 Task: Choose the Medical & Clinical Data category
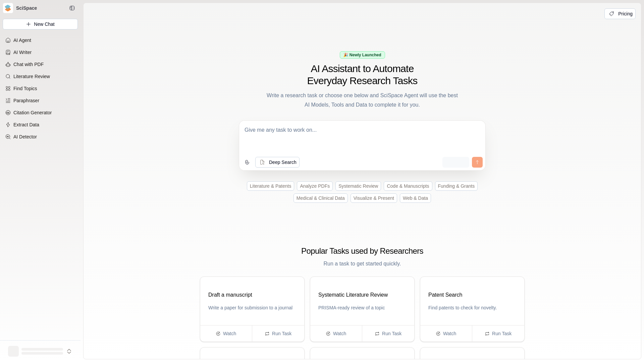coord(320,198)
